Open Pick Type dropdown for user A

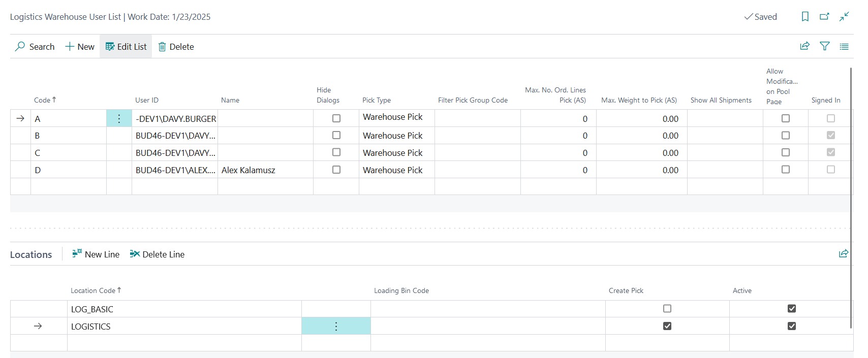(x=396, y=118)
